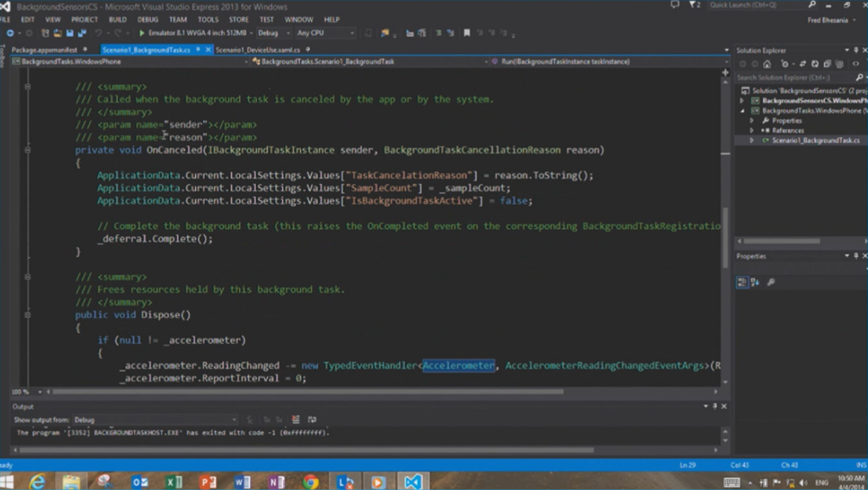Click the editor vertical scrollbar thumb
The image size is (868, 490).
(x=725, y=237)
